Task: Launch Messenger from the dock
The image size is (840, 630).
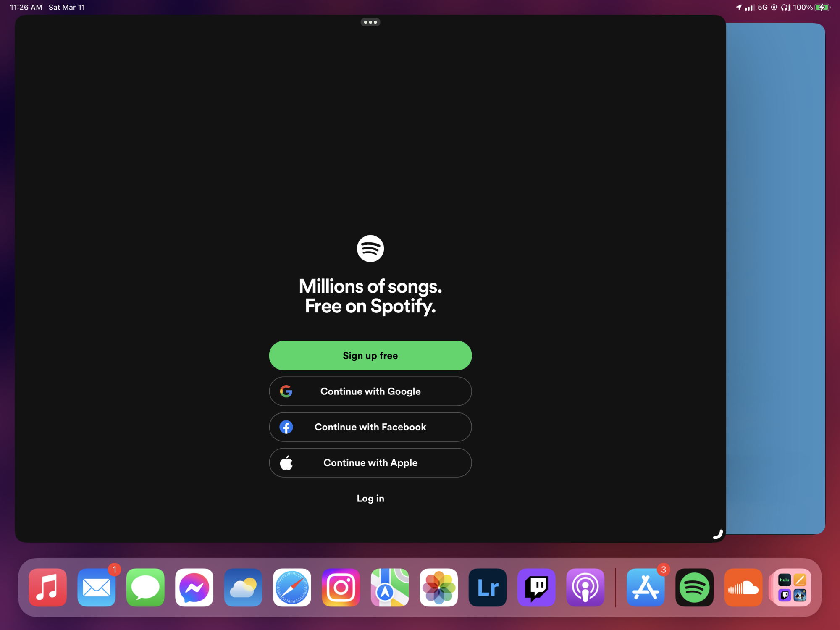Action: tap(194, 588)
